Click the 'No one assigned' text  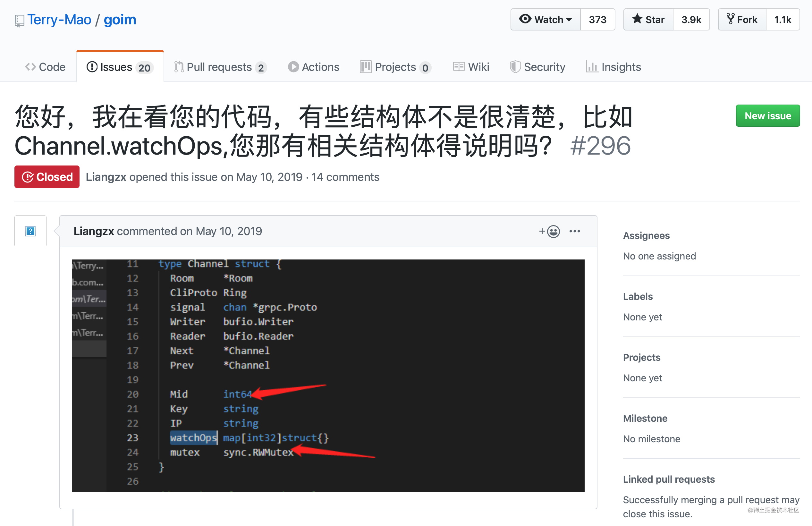659,256
